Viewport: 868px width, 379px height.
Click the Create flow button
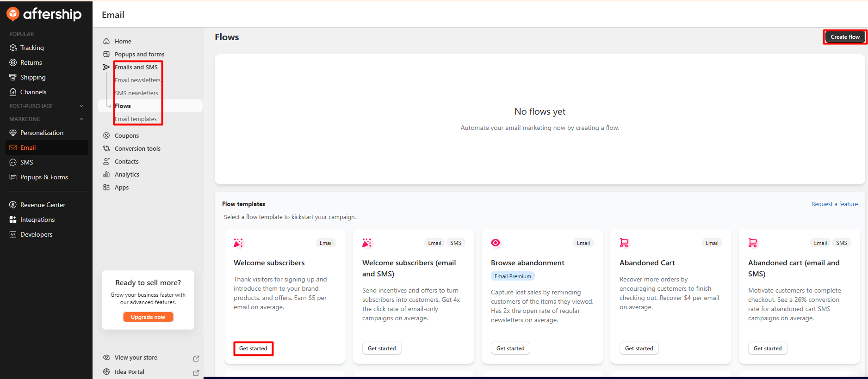845,37
